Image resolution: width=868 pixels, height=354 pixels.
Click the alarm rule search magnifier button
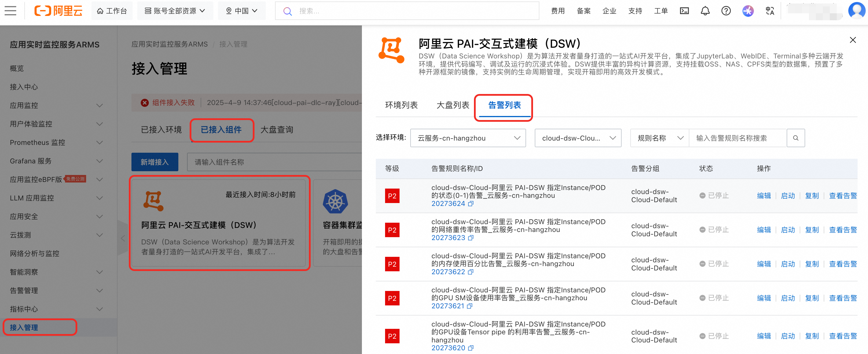tap(796, 138)
